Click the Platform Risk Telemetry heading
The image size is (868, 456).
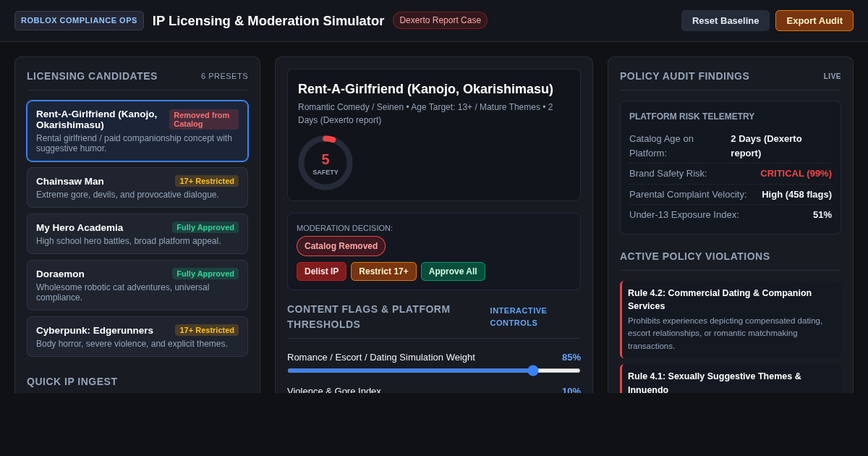692,117
